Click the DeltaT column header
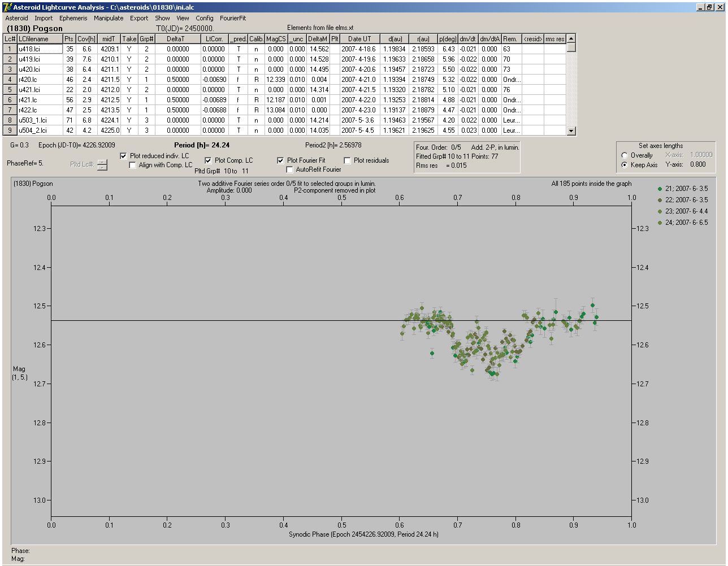This screenshot has height=566, width=728. (x=178, y=39)
